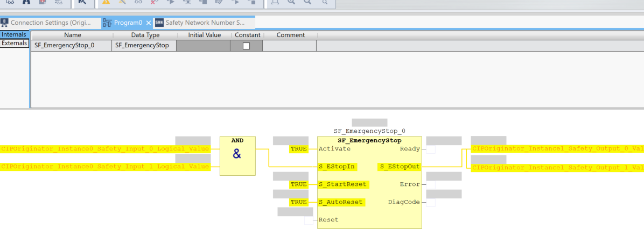Screen dimensions: 644x244
Task: Click the S_AutoReset input pin
Action: pyautogui.click(x=340, y=202)
